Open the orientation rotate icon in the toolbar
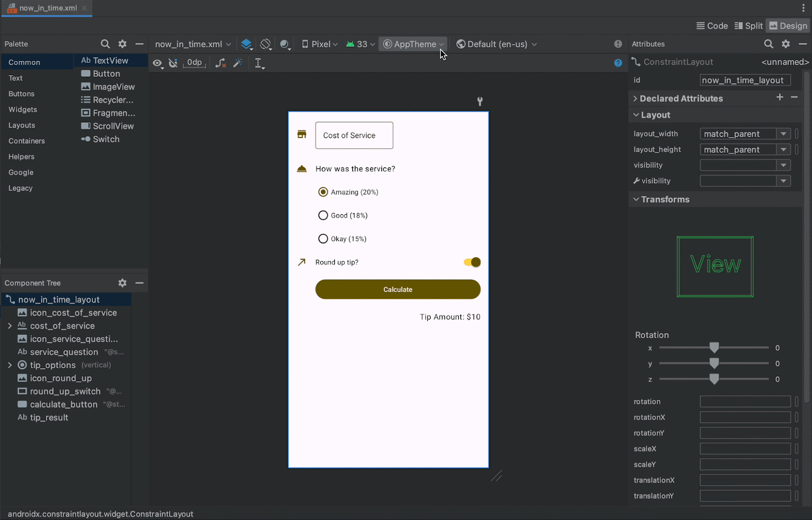Image resolution: width=812 pixels, height=520 pixels. tap(265, 44)
